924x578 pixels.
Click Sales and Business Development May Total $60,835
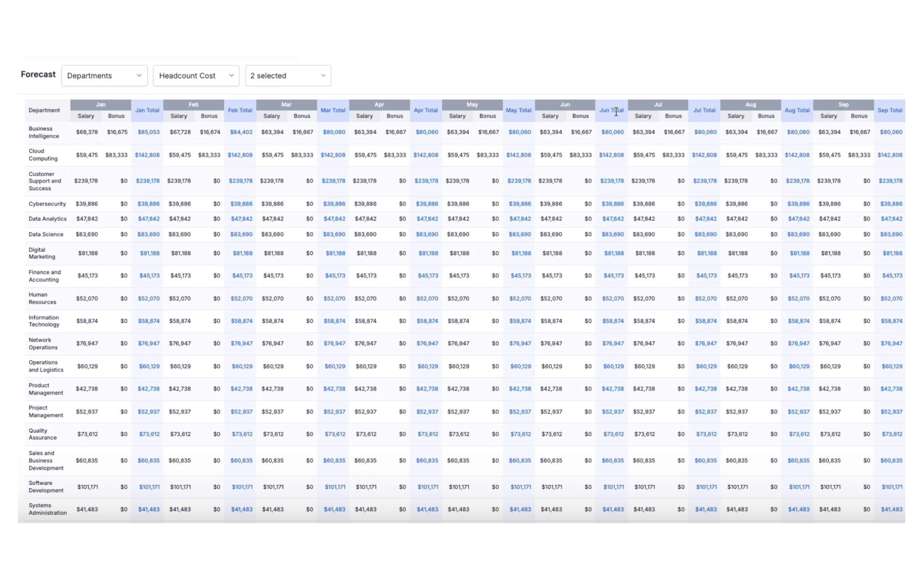(520, 461)
